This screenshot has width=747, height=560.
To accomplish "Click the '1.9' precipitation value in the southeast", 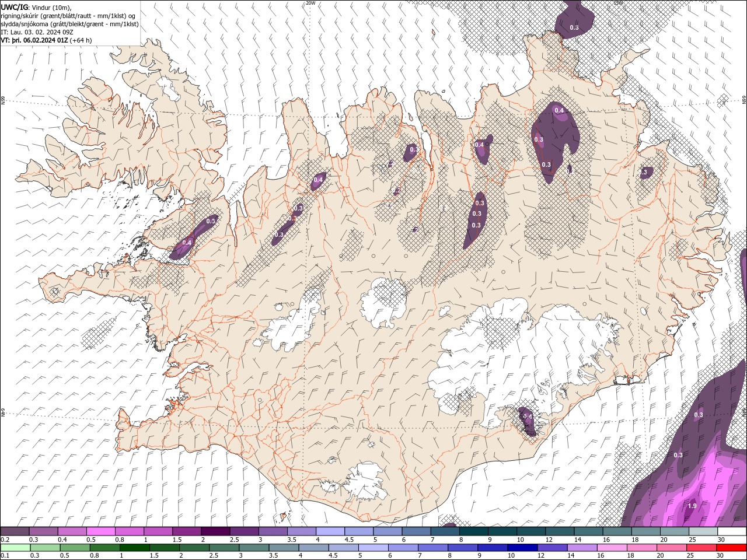I will pyautogui.click(x=692, y=506).
